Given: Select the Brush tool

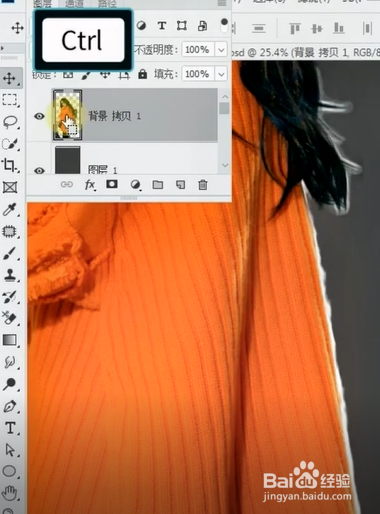Looking at the screenshot, I should coord(9,253).
